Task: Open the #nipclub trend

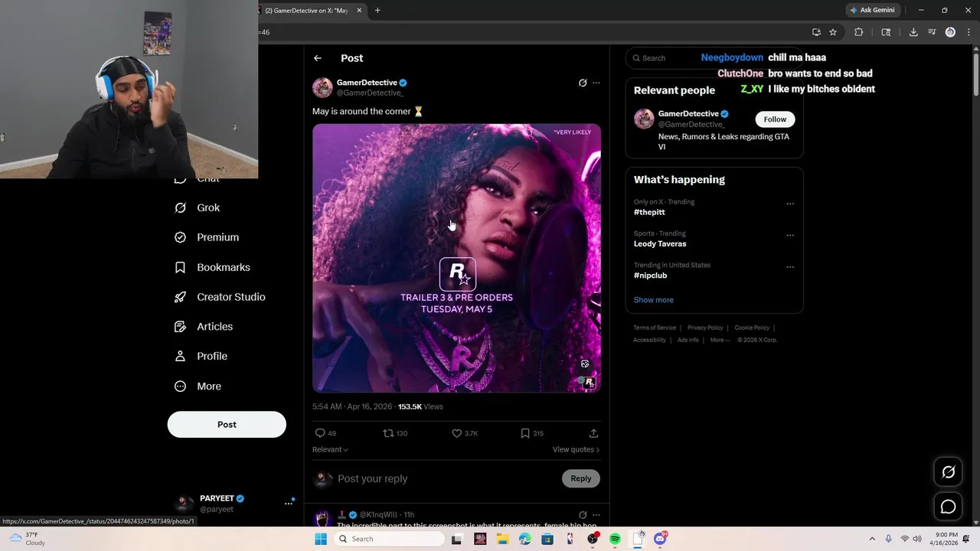Action: (650, 275)
